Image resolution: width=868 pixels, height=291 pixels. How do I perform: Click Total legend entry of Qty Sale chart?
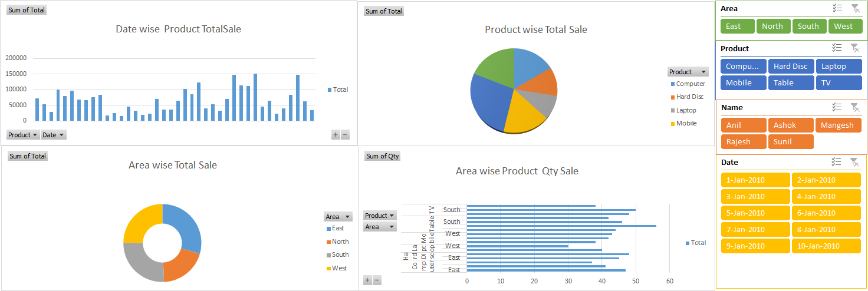coord(696,243)
